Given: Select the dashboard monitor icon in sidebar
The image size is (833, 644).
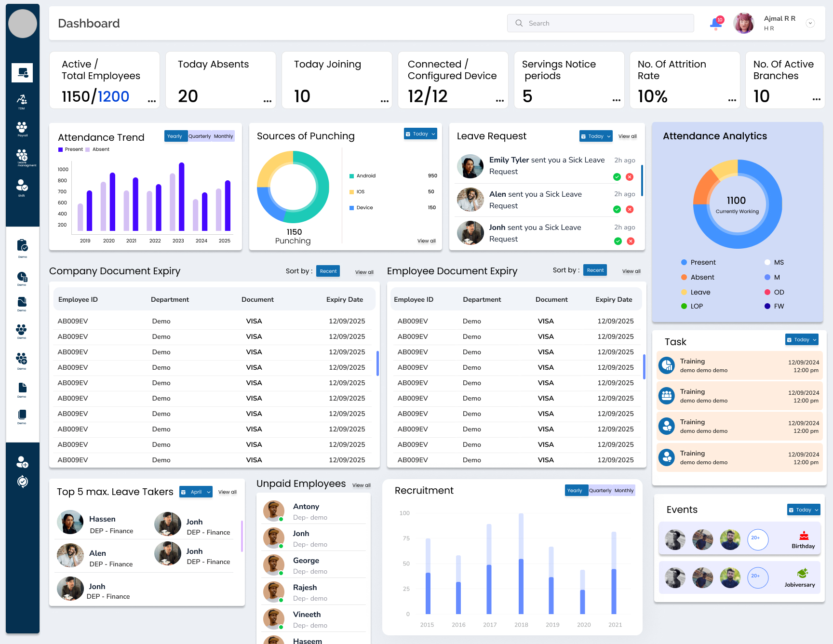Looking at the screenshot, I should (x=22, y=73).
